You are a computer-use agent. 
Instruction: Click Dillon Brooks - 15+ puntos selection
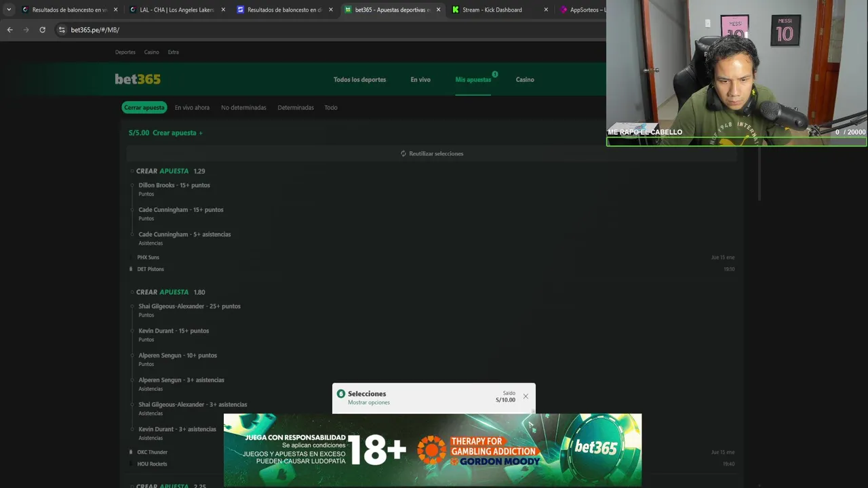click(x=174, y=185)
